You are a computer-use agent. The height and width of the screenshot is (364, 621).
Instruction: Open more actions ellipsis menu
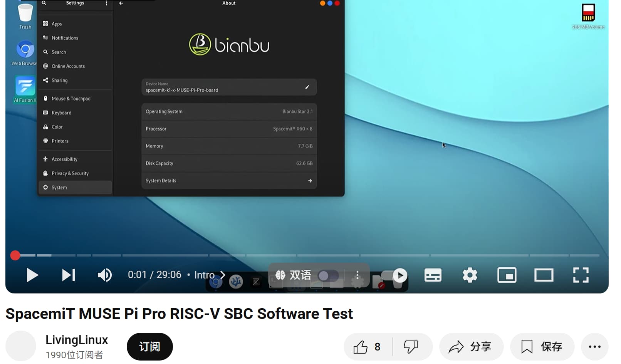594,347
